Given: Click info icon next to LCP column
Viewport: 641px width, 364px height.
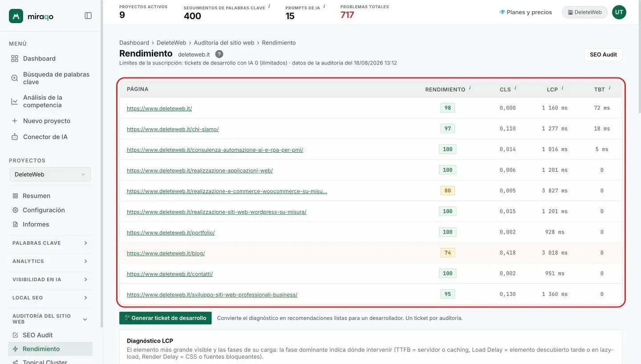Looking at the screenshot, I should tap(563, 88).
